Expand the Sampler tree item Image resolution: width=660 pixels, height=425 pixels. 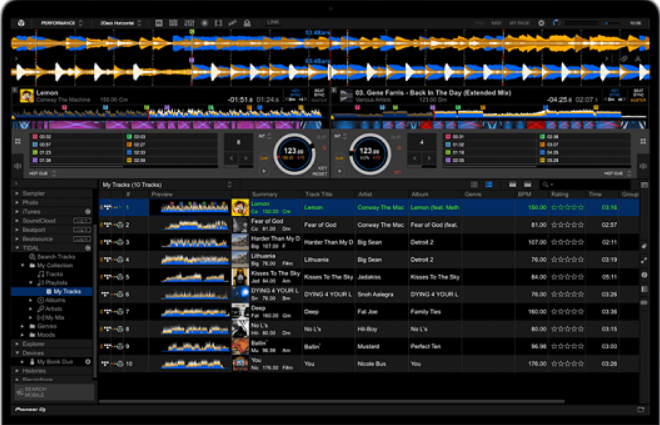pos(17,194)
